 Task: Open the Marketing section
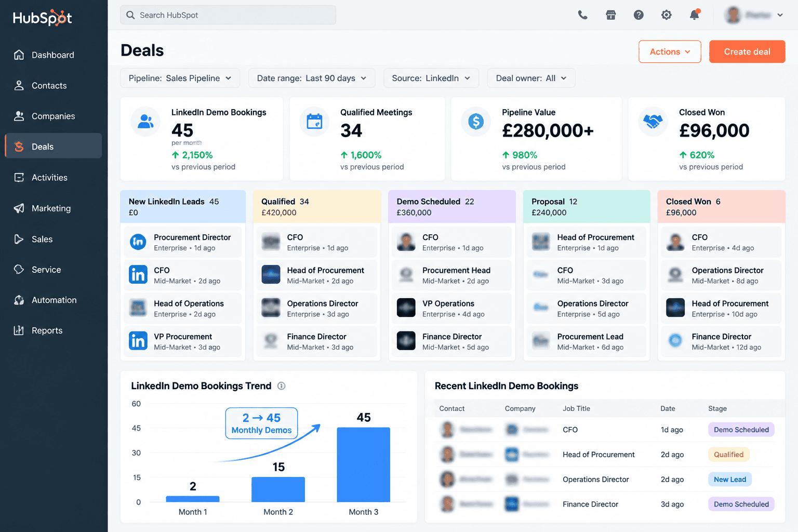[53, 208]
